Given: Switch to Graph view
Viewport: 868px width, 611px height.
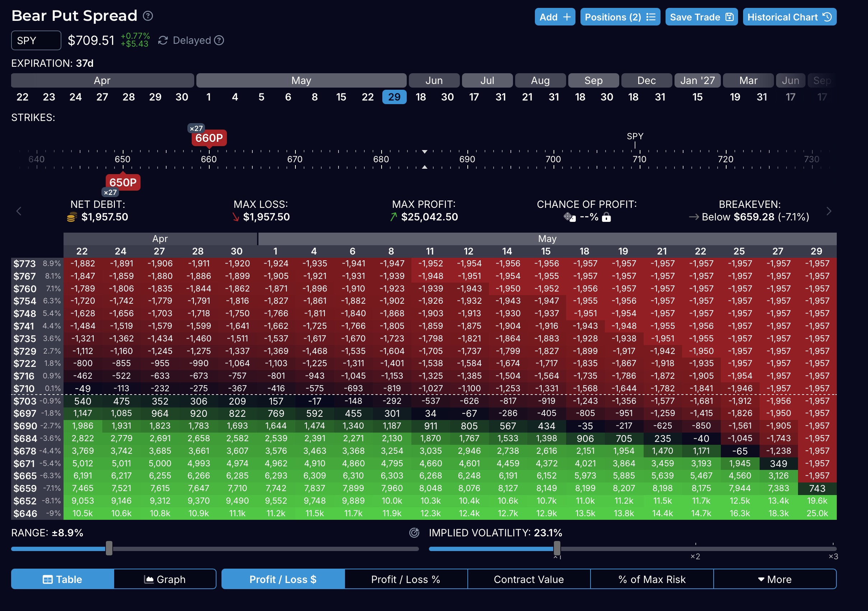Looking at the screenshot, I should pos(165,579).
